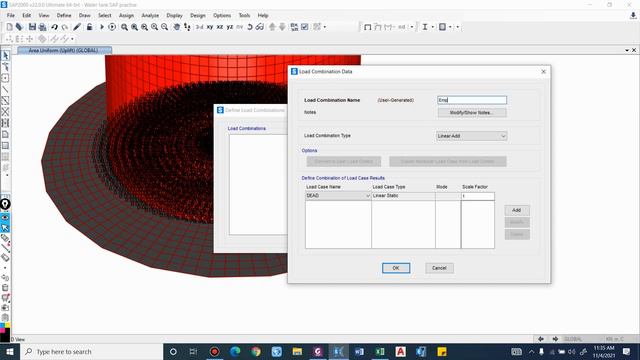Open the view tab list dropdown arrow
Image resolution: width=640 pixels, height=360 pixels.
click(x=627, y=50)
